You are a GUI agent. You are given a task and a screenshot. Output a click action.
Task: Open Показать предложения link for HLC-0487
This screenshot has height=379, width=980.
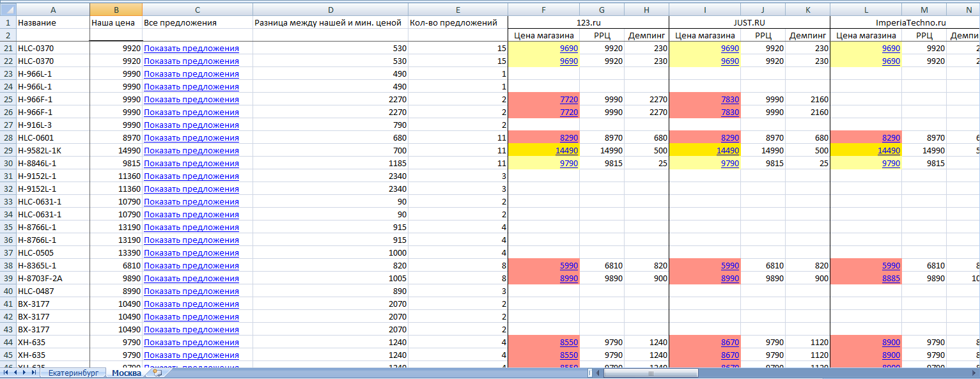[x=192, y=291]
